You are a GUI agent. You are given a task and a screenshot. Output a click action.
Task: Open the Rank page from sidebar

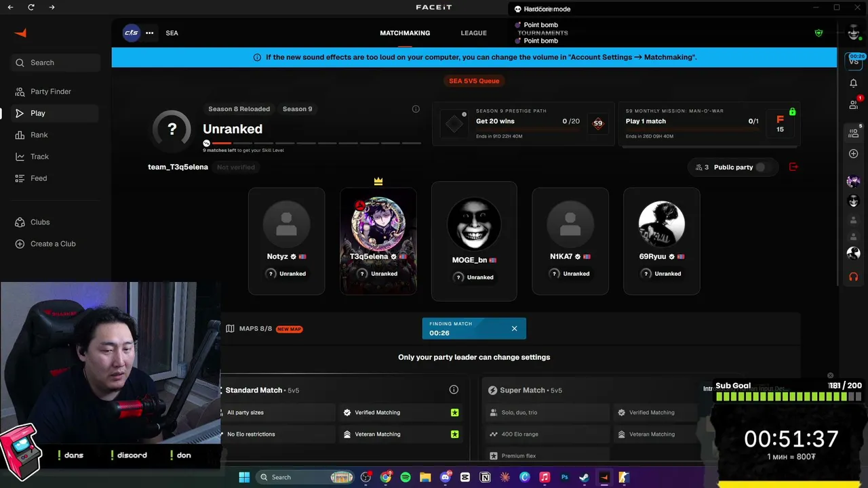click(39, 135)
